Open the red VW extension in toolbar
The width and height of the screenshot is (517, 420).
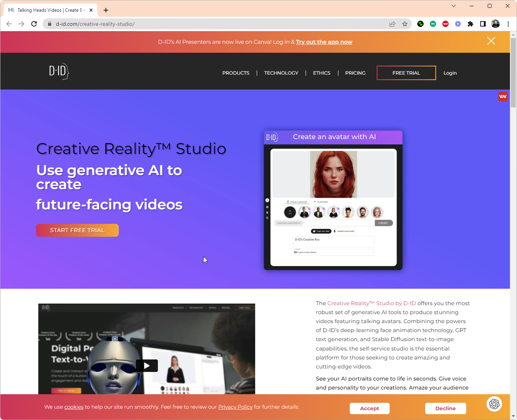point(445,24)
